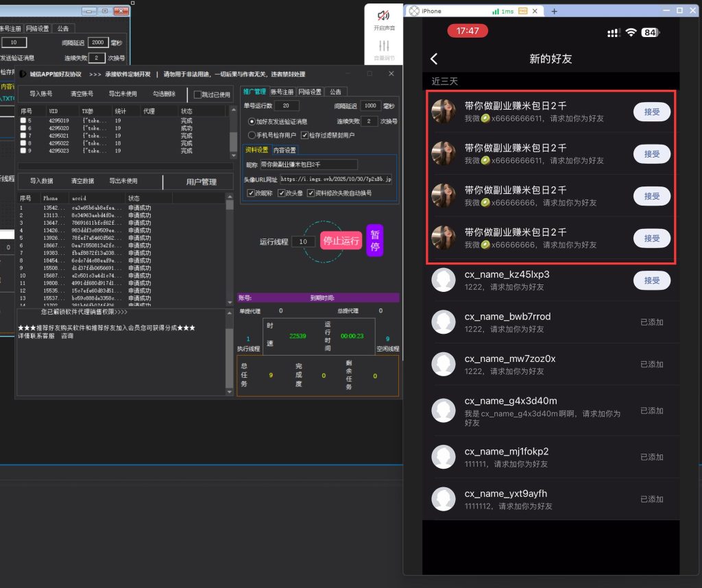The width and height of the screenshot is (702, 588).
Task: Open a new tab with the plus icon
Action: pyautogui.click(x=555, y=11)
